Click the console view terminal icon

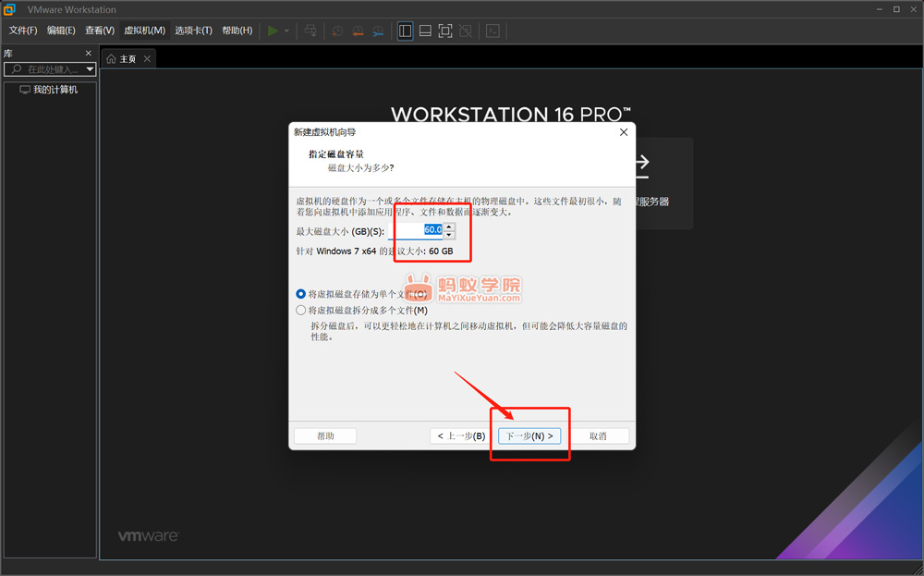[492, 31]
